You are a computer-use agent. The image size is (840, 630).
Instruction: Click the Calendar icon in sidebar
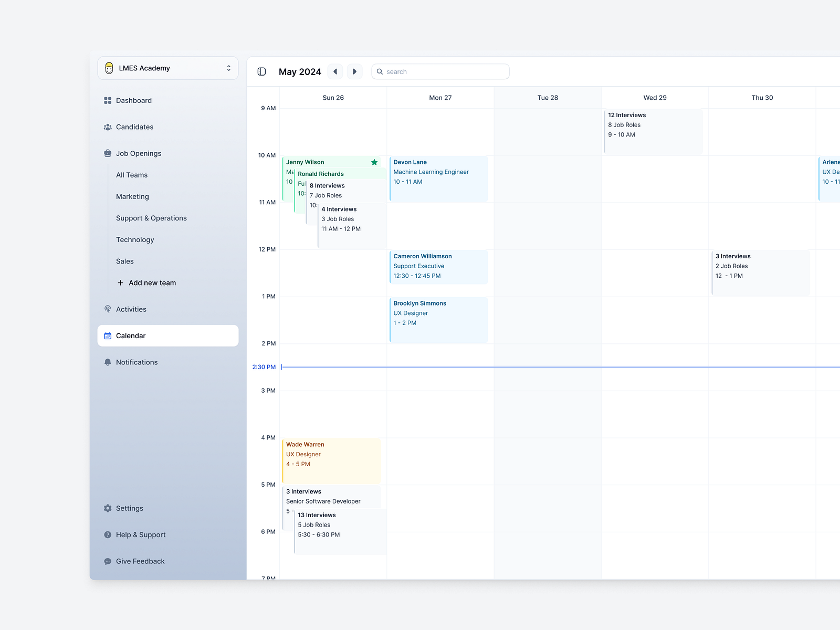[x=108, y=335]
